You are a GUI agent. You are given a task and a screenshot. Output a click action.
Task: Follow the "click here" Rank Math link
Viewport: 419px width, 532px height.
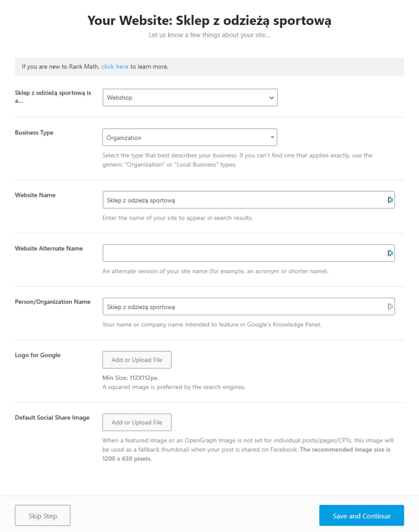pos(115,66)
